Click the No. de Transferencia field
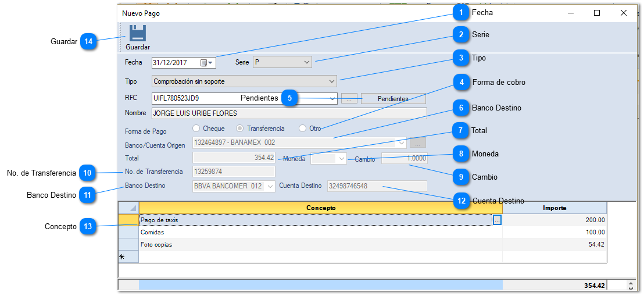The width and height of the screenshot is (644, 296). click(234, 172)
